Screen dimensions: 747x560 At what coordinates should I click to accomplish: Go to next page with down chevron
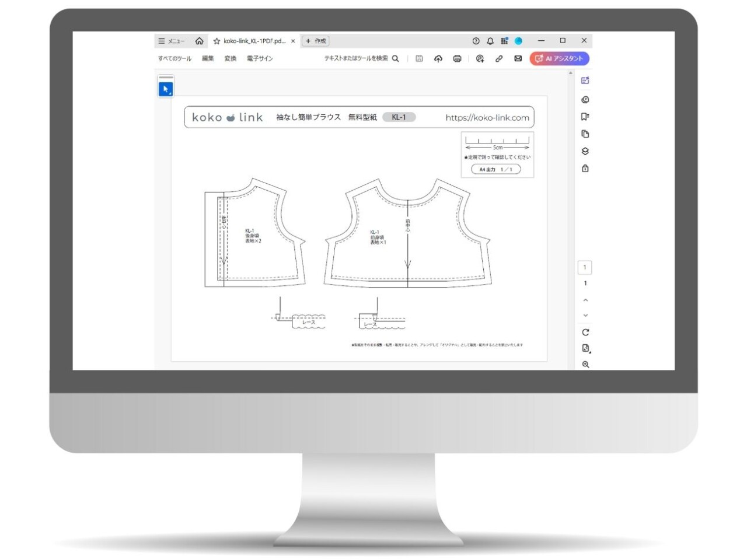point(585,316)
